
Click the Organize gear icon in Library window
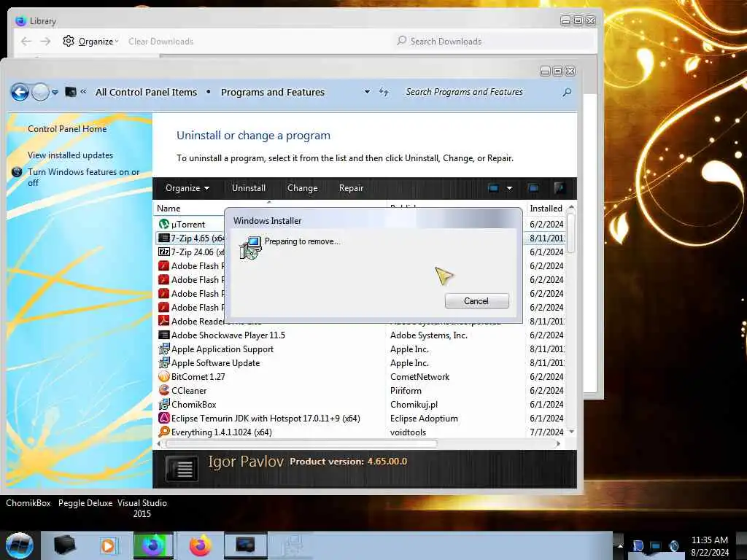[69, 41]
